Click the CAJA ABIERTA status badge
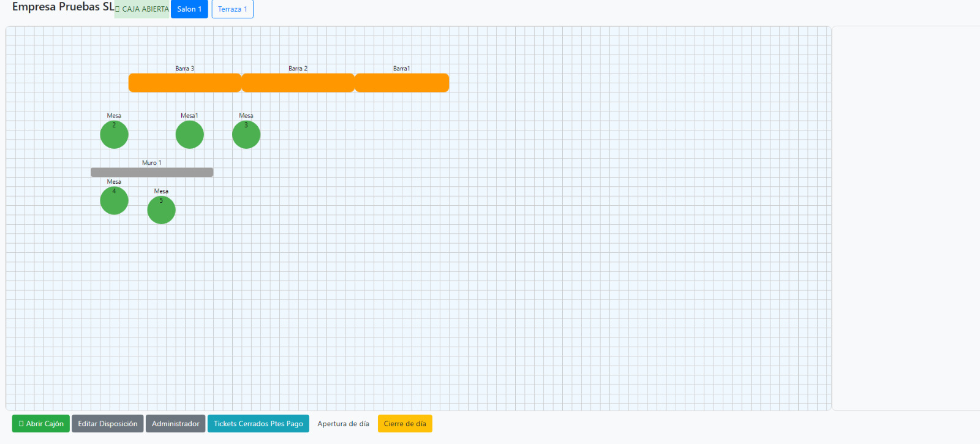 [142, 9]
